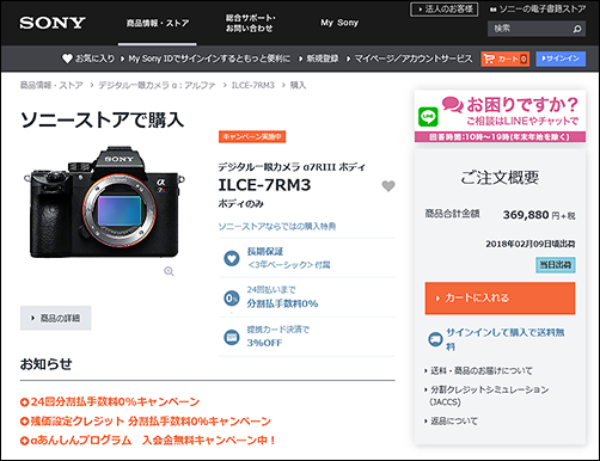Click the サインイン button in header
Viewport: 600px width, 461px height.
pos(560,59)
